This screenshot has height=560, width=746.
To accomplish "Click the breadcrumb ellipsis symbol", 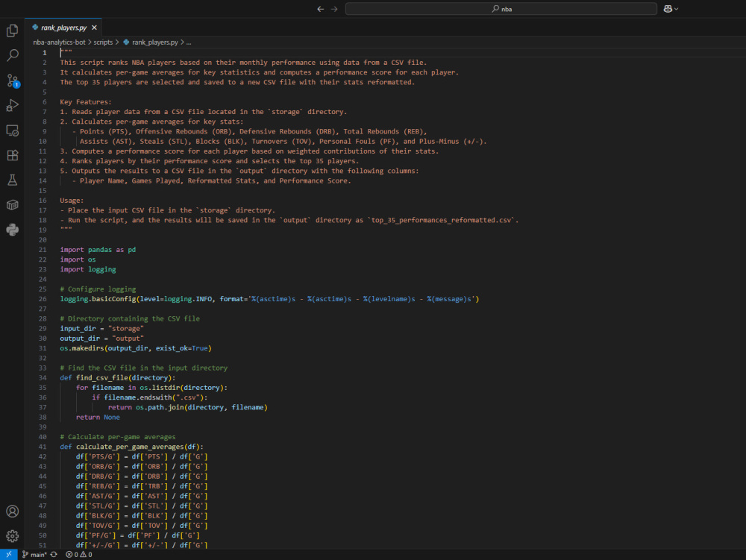I will pyautogui.click(x=189, y=43).
